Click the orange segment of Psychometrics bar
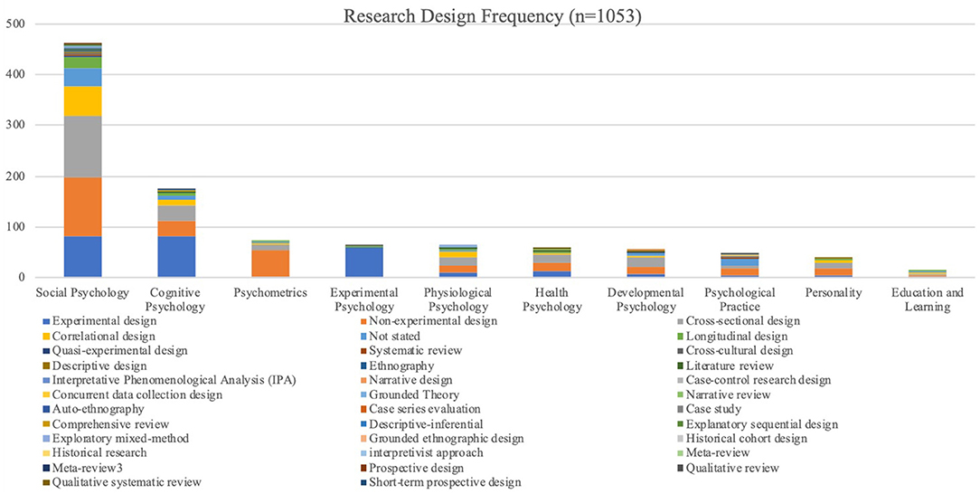This screenshot has width=980, height=494. tap(270, 263)
